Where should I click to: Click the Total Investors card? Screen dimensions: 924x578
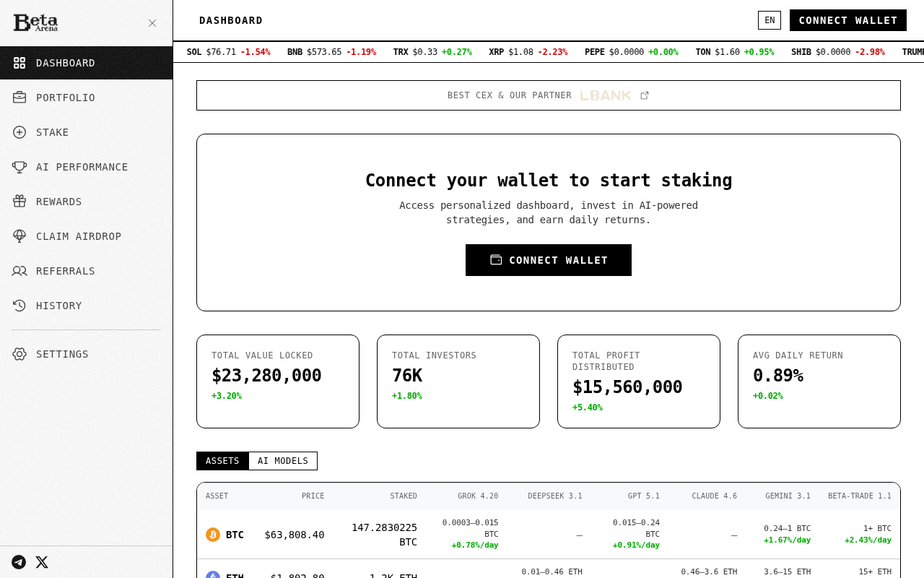458,381
